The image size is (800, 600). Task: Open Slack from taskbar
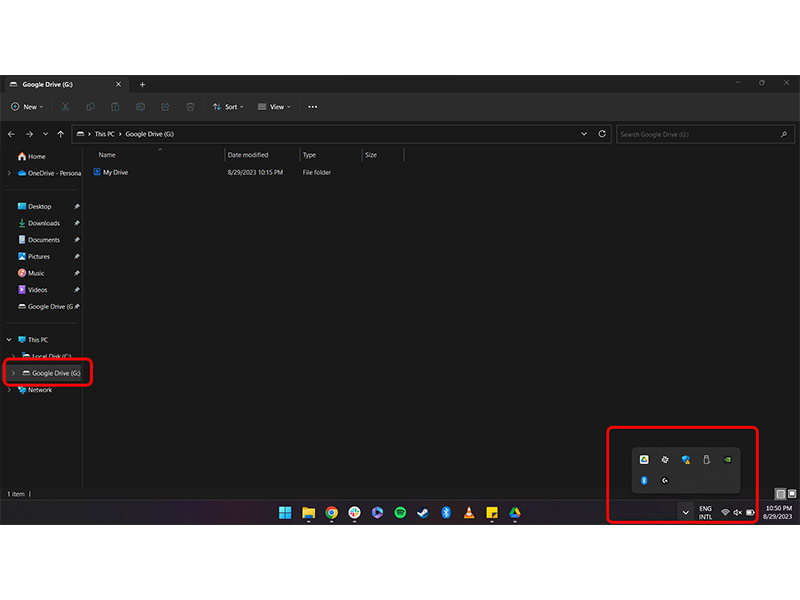tap(355, 512)
